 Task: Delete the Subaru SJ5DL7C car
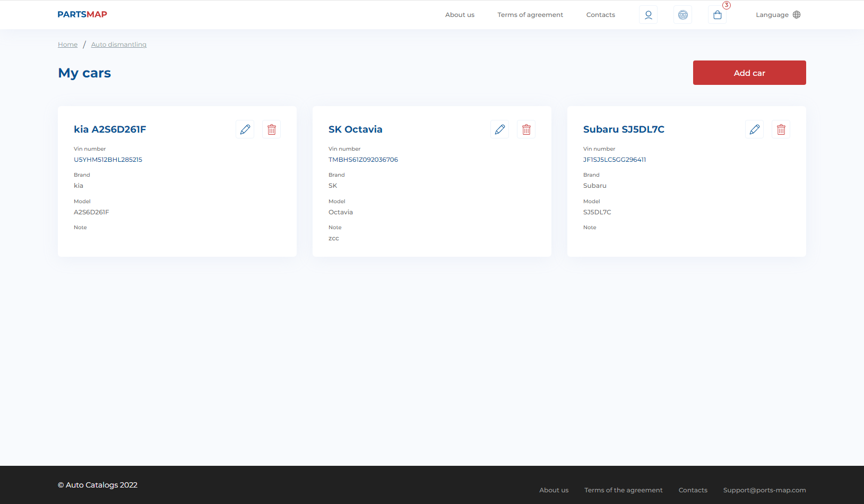point(781,129)
